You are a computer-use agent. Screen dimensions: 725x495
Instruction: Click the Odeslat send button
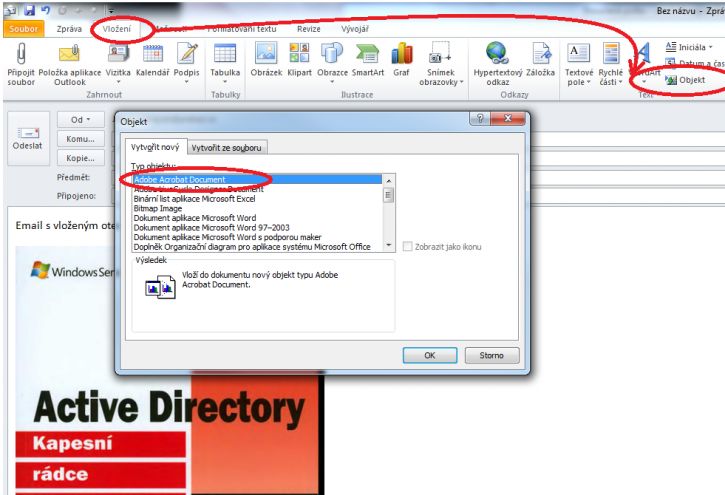point(28,138)
